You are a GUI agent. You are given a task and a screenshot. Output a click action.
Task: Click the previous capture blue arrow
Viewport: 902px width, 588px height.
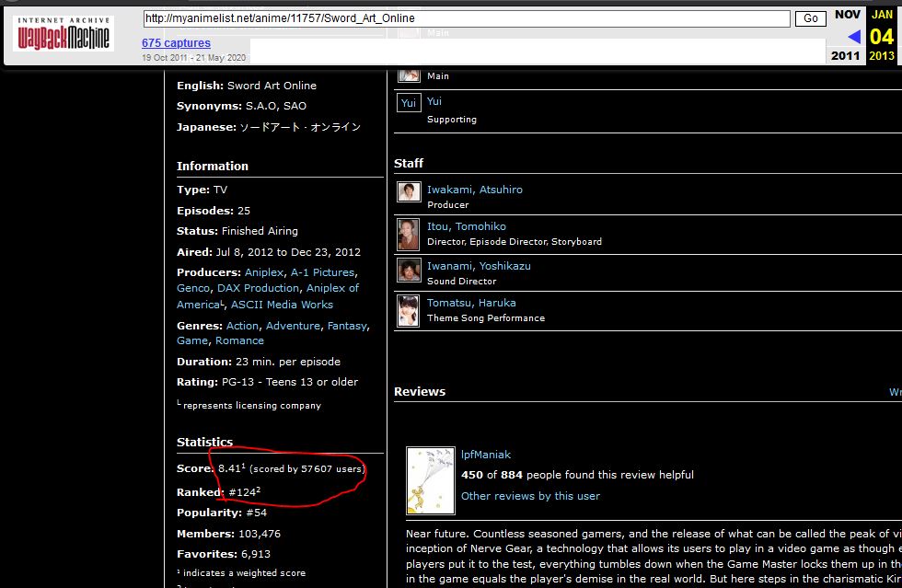853,37
